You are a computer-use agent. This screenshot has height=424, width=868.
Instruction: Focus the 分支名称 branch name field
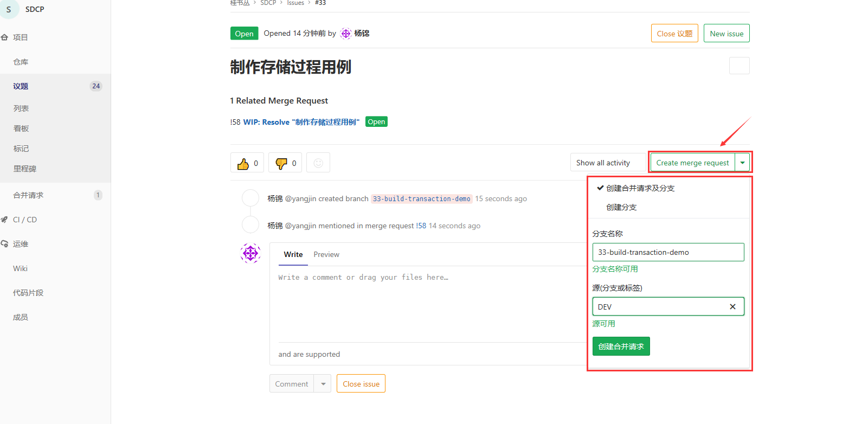click(668, 252)
